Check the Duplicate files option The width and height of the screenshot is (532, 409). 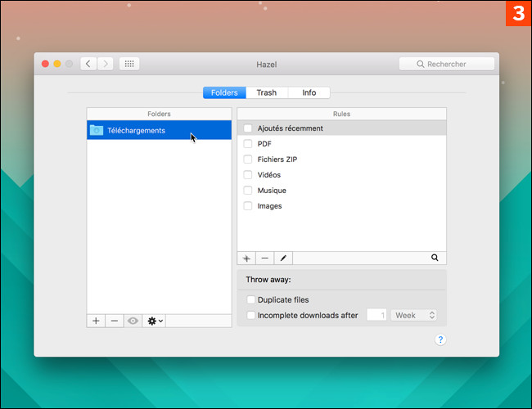(251, 300)
